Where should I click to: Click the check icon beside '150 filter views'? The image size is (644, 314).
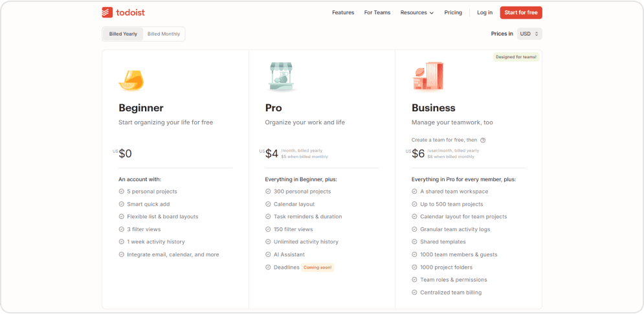tap(268, 229)
